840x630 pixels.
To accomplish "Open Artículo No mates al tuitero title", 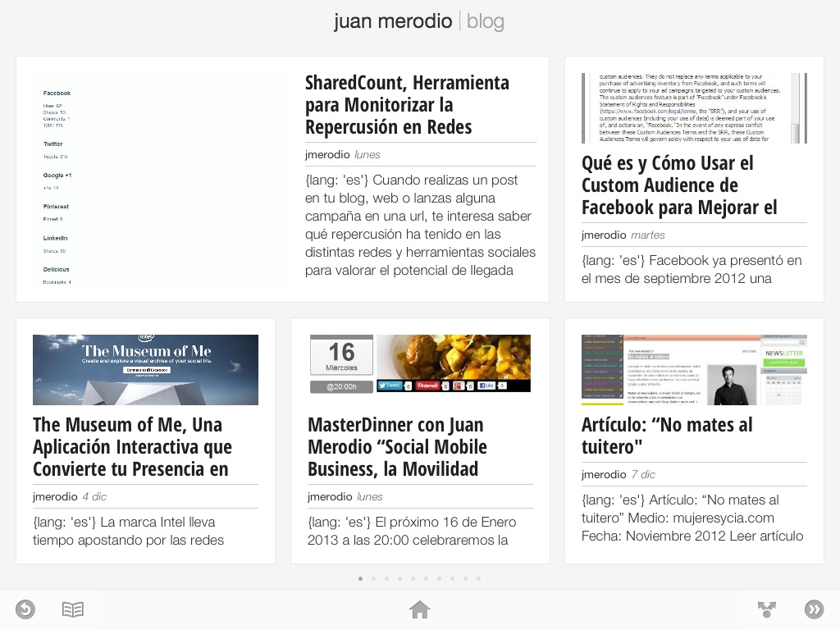I will click(667, 436).
